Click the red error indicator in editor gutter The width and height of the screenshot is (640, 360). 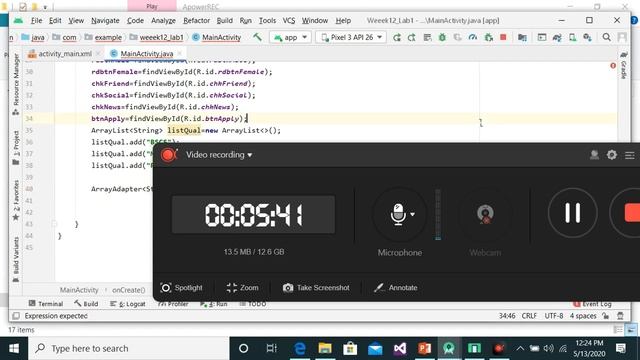(613, 65)
